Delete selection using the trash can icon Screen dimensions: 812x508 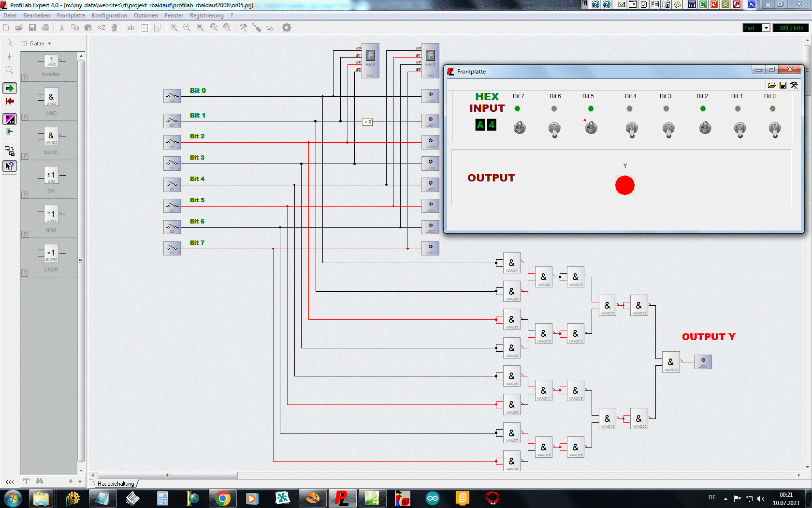coord(114,28)
